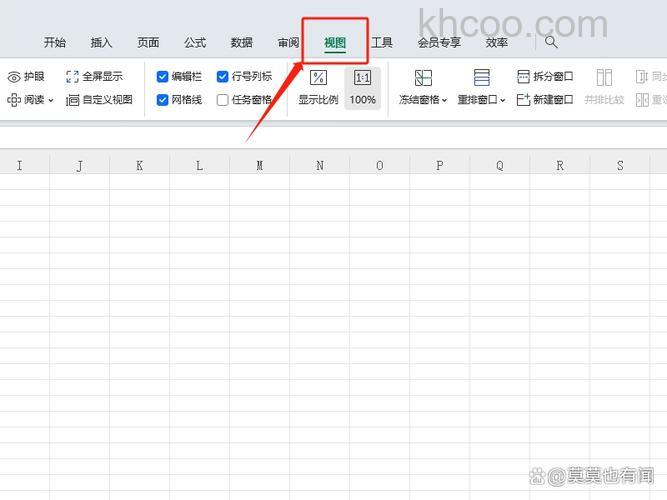This screenshot has width=667, height=500.
Task: Toggle the 行号列标 headers checkbox
Action: (222, 77)
